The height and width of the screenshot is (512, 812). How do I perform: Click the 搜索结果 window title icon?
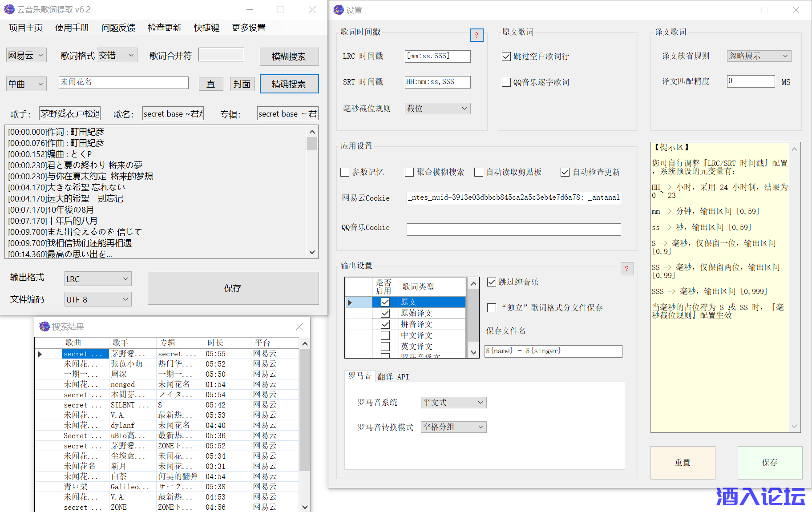pyautogui.click(x=44, y=327)
